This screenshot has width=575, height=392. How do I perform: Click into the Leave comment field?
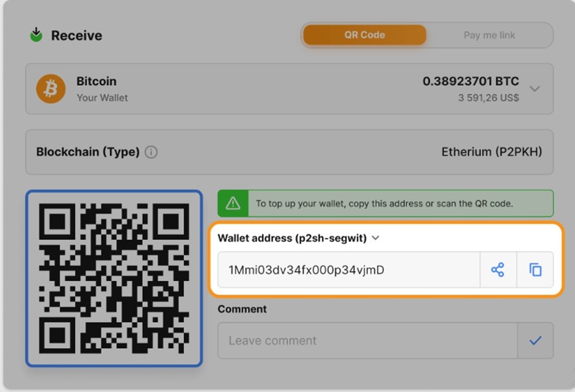367,341
